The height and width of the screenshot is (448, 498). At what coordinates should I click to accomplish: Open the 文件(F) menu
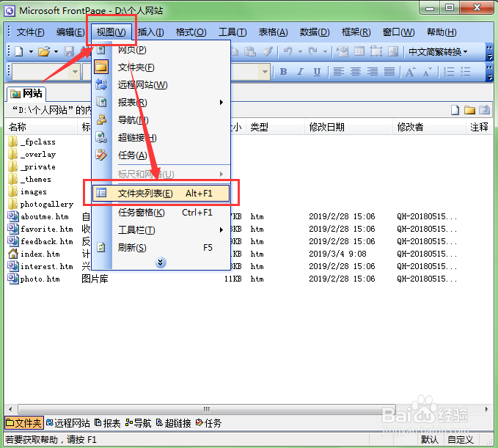pyautogui.click(x=31, y=32)
